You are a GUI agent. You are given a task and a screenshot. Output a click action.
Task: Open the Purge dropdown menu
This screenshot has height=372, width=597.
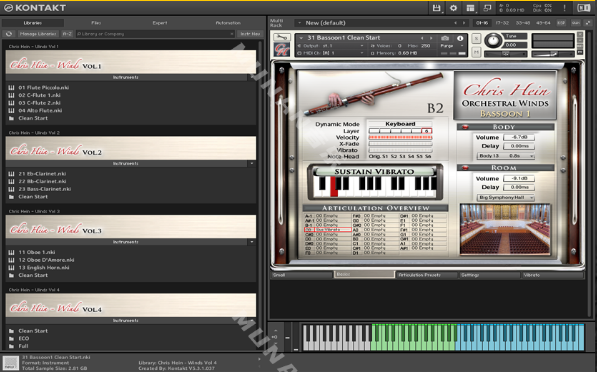452,46
